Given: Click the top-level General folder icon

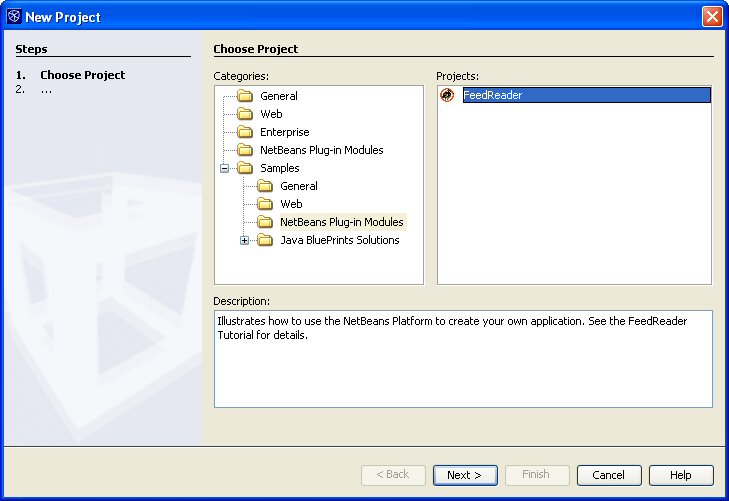Looking at the screenshot, I should pyautogui.click(x=245, y=96).
